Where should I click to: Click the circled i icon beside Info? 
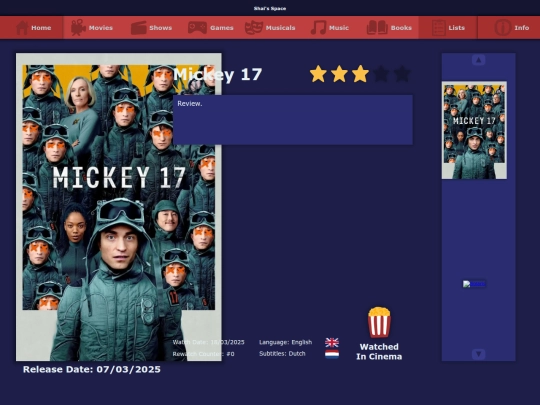[x=502, y=28]
